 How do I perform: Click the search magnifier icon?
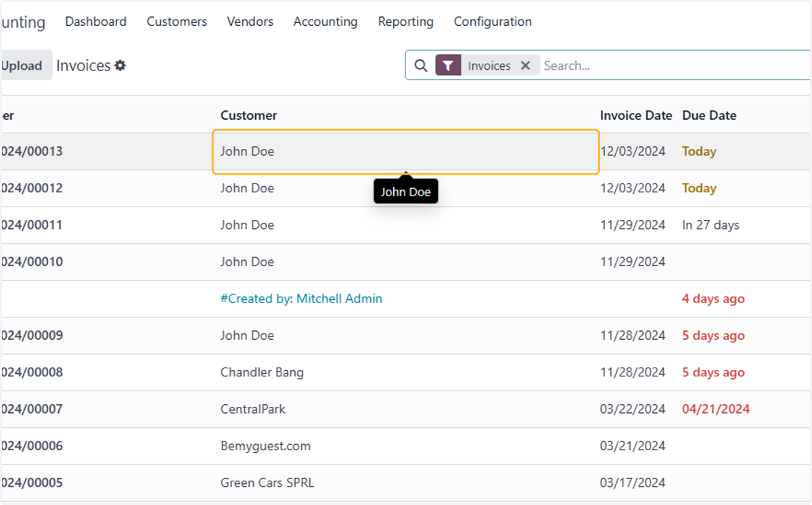point(421,66)
